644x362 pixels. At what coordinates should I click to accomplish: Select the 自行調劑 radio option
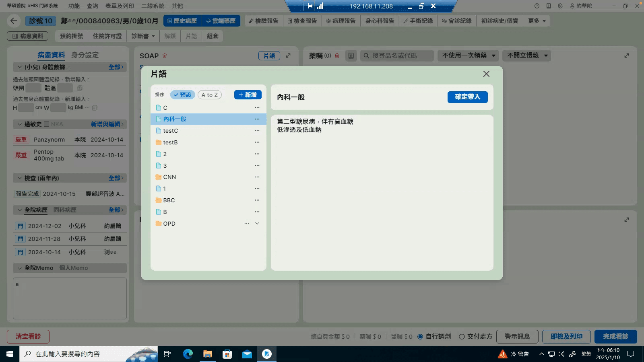coord(420,337)
